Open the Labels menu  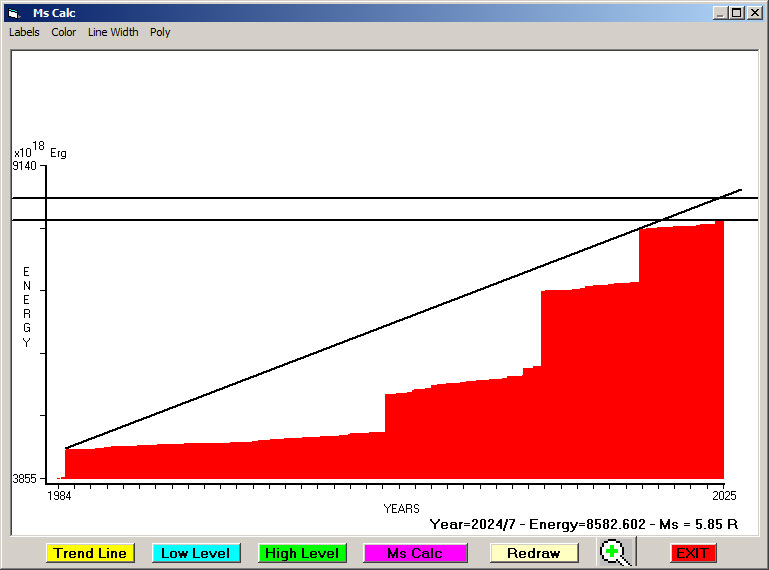(24, 32)
